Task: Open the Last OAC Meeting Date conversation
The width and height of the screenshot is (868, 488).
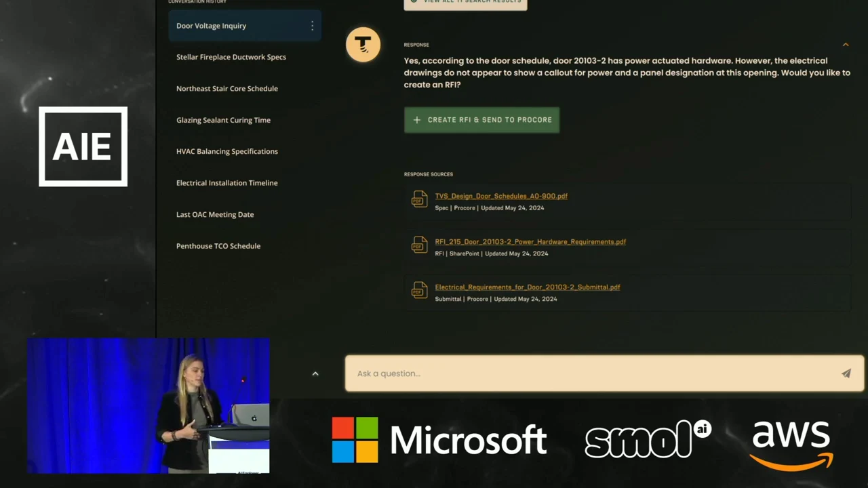Action: click(215, 214)
